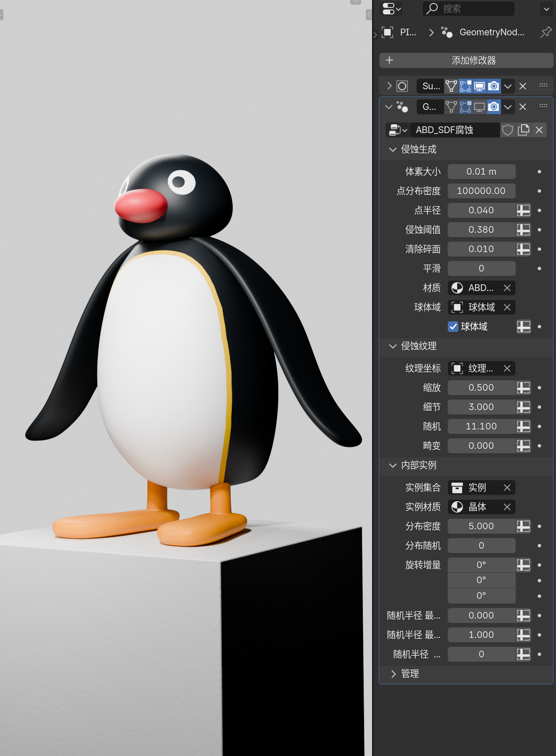Click the 随机 value 11.100
Image resolution: width=556 pixels, height=756 pixels.
point(482,427)
